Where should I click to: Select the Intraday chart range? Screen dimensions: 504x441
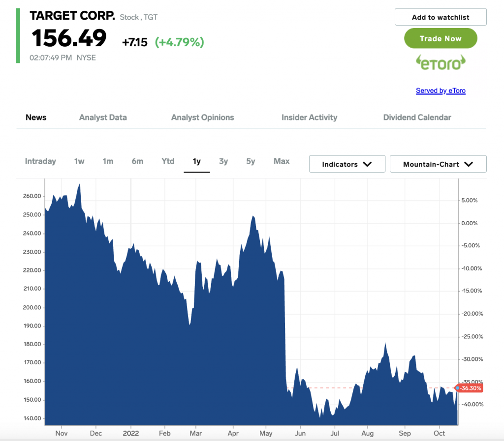(x=40, y=161)
